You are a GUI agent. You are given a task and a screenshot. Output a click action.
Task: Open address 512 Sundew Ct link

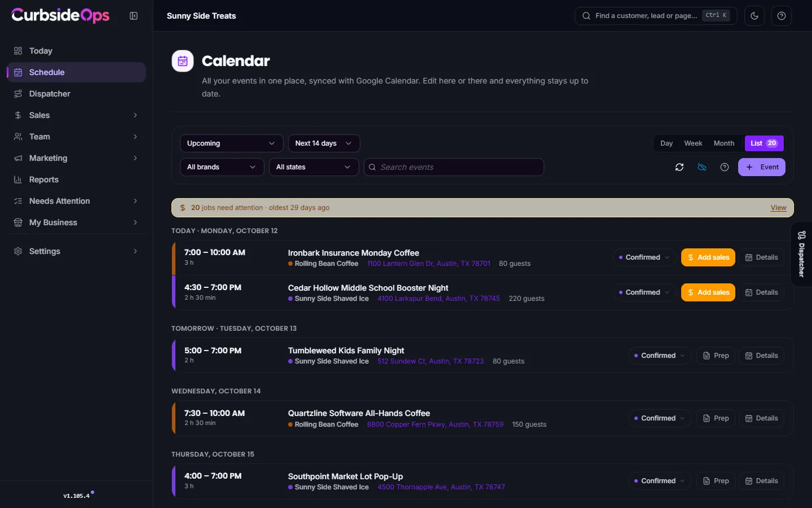[430, 361]
